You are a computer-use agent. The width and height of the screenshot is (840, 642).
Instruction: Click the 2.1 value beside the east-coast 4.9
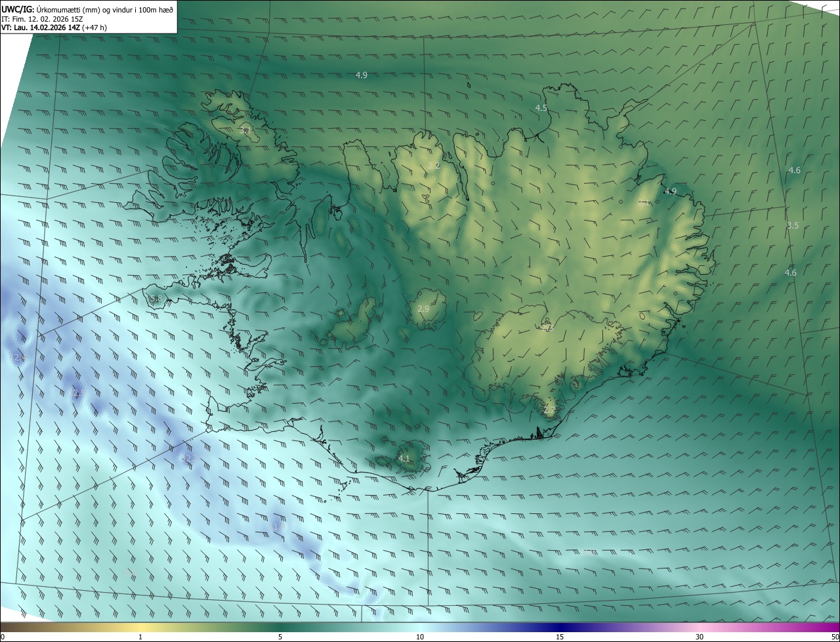coord(644,203)
